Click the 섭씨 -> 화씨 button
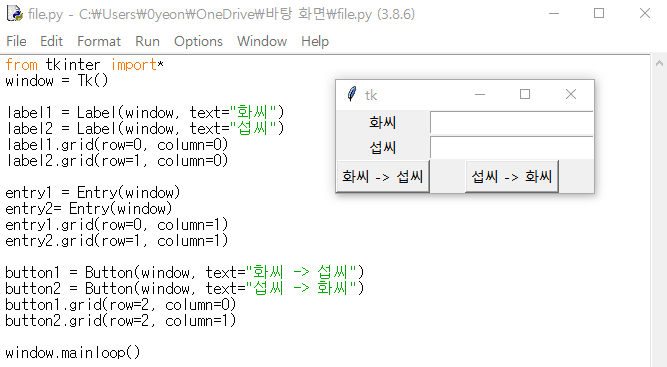The height and width of the screenshot is (367, 667). pos(512,176)
